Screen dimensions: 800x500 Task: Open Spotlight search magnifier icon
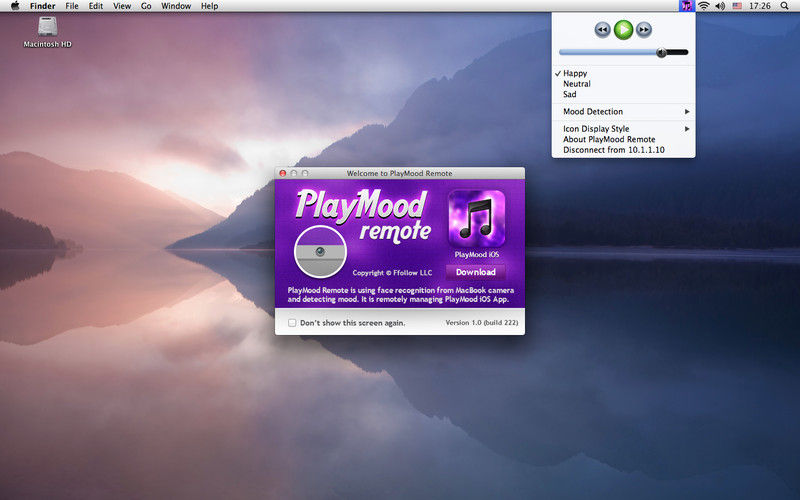pyautogui.click(x=784, y=6)
